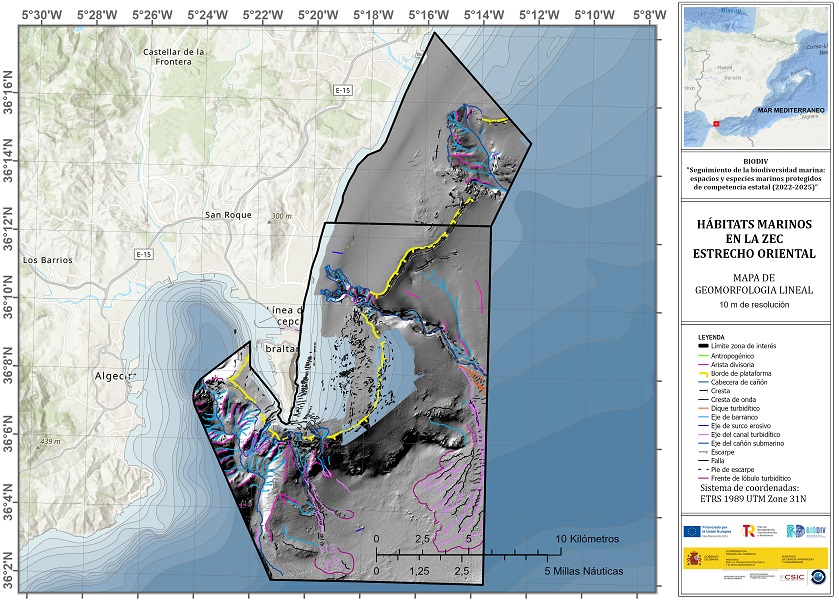Image resolution: width=839 pixels, height=601 pixels.
Task: Click the green Antropogénico legend line
Action: [704, 356]
